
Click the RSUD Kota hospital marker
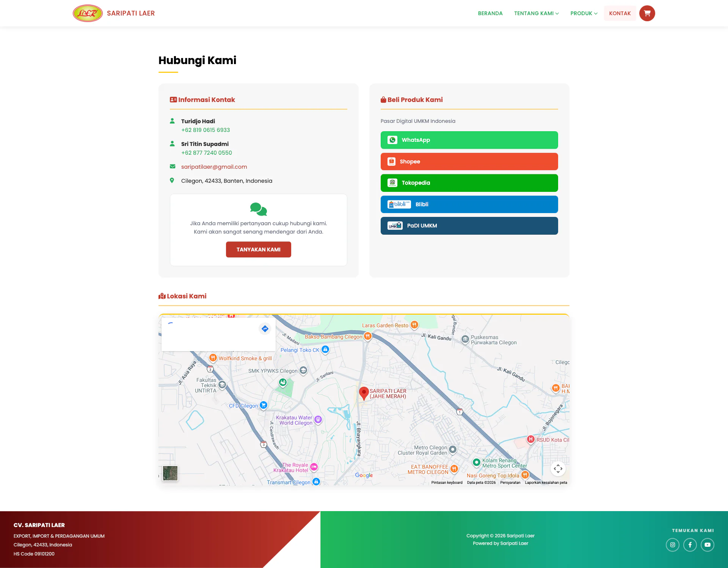(x=530, y=439)
